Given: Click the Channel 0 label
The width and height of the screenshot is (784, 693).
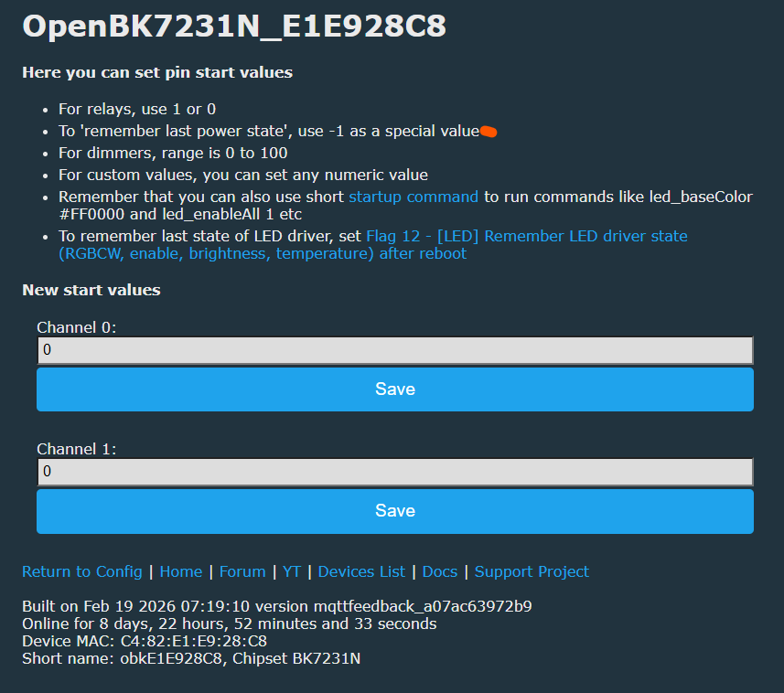Looking at the screenshot, I should click(x=77, y=328).
